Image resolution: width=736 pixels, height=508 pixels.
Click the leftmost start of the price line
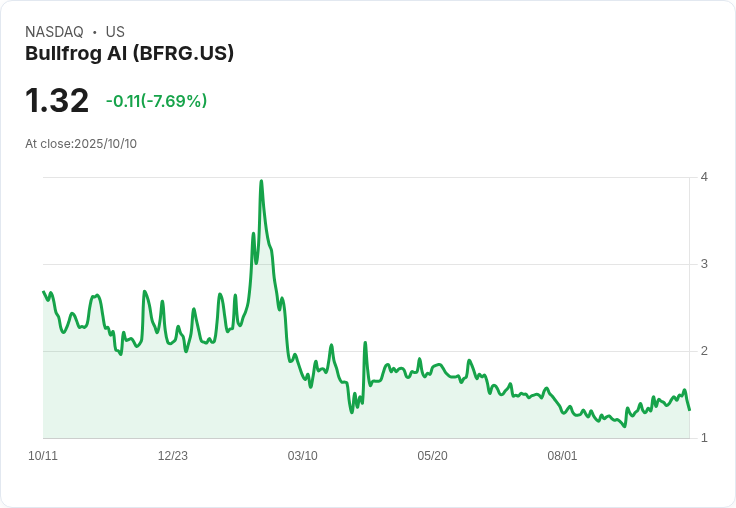[44, 292]
